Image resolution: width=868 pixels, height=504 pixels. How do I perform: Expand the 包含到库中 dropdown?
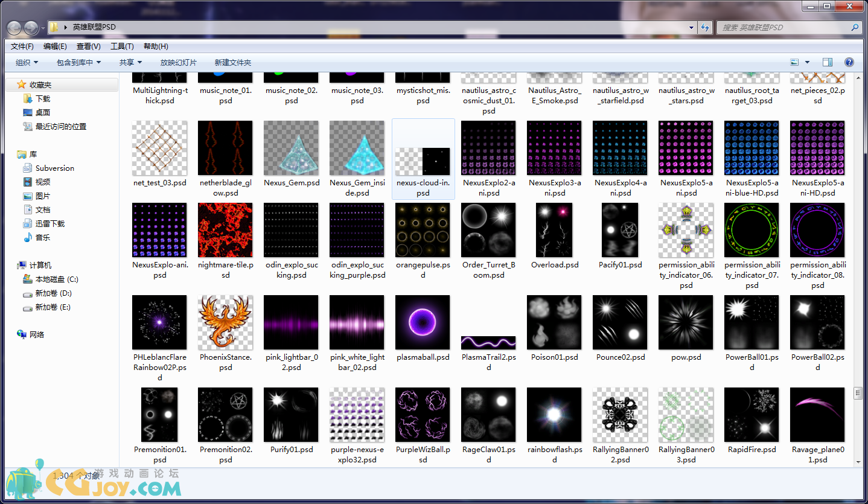tap(79, 62)
